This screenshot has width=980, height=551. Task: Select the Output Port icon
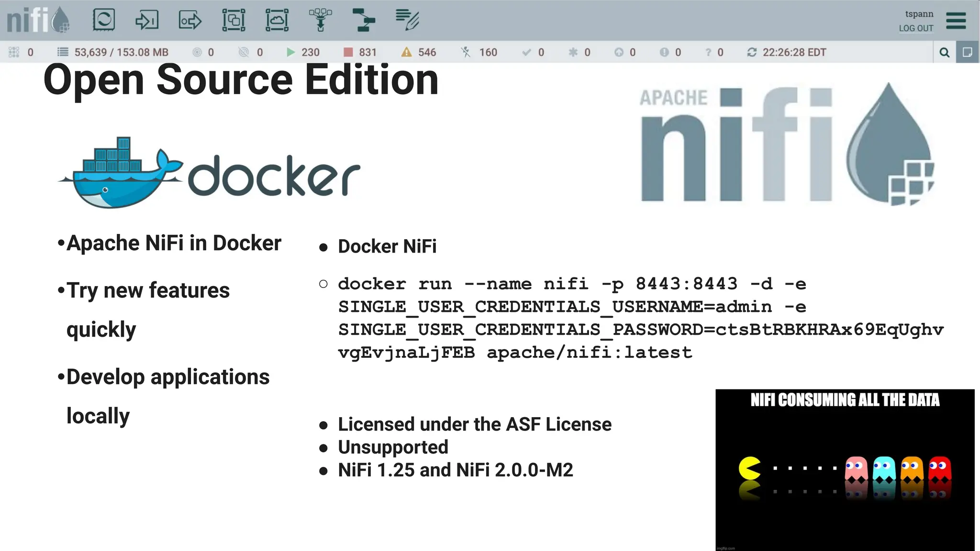190,21
